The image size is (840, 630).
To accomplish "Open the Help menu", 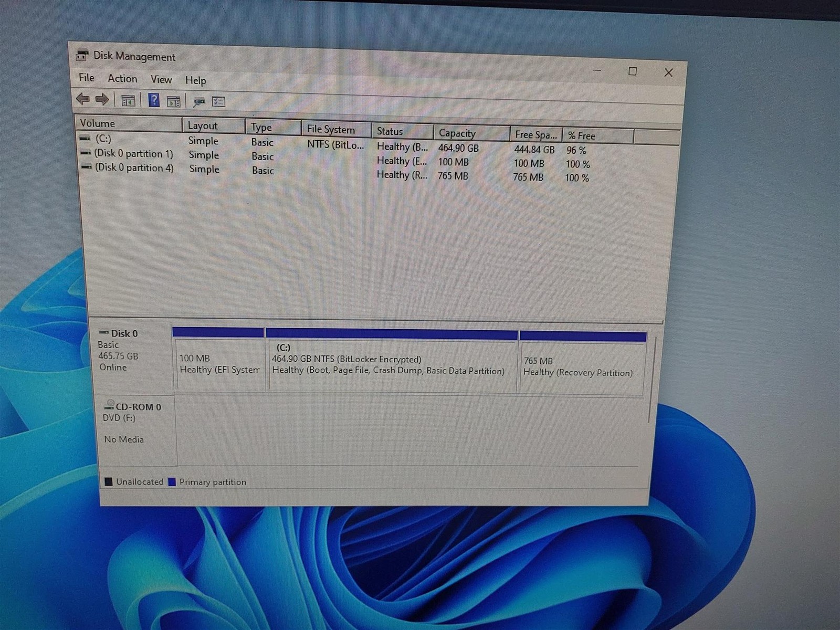I will point(195,80).
